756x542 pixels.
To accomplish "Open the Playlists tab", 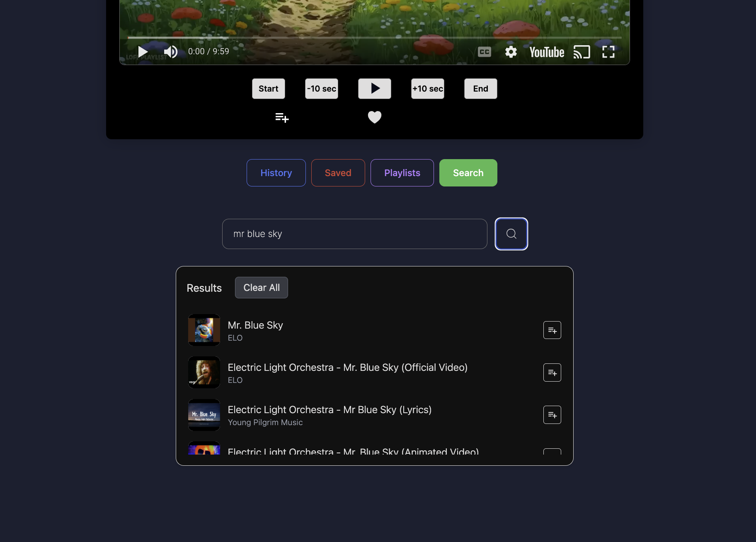I will [x=402, y=173].
